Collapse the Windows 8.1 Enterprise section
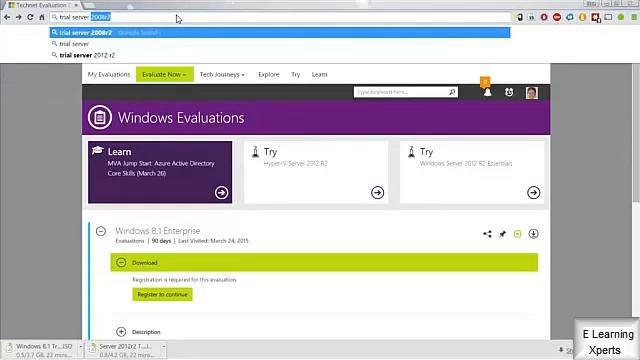Screen dimensions: 640x360 click(x=101, y=231)
